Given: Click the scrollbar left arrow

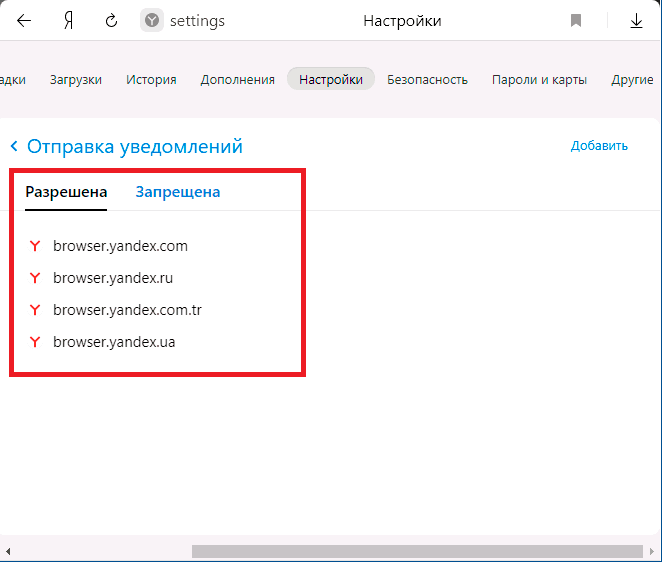Looking at the screenshot, I should pos(8,551).
